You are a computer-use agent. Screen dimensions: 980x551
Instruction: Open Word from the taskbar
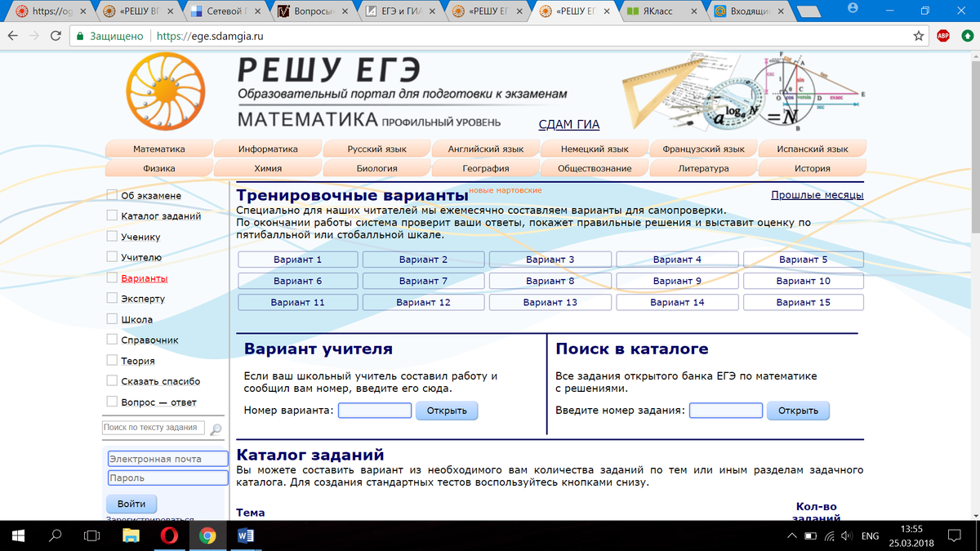246,535
